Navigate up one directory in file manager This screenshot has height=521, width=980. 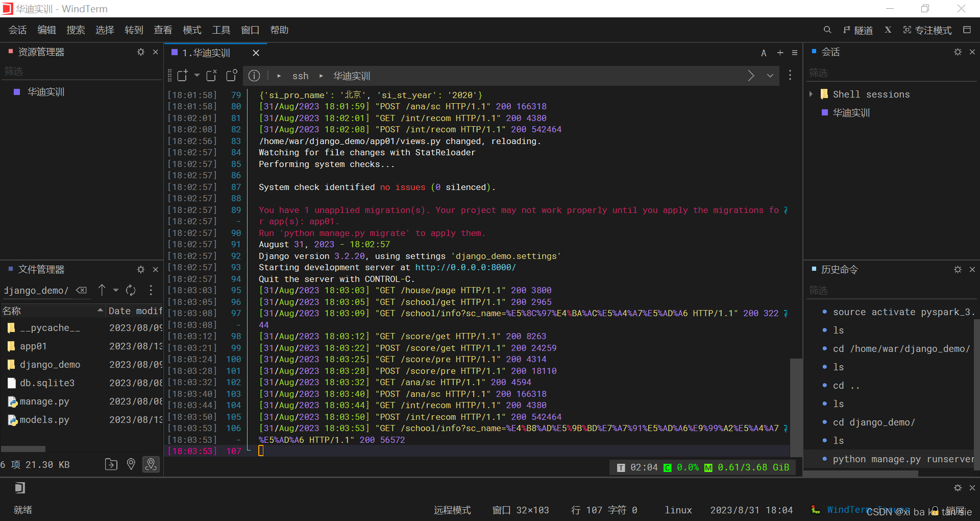tap(102, 290)
